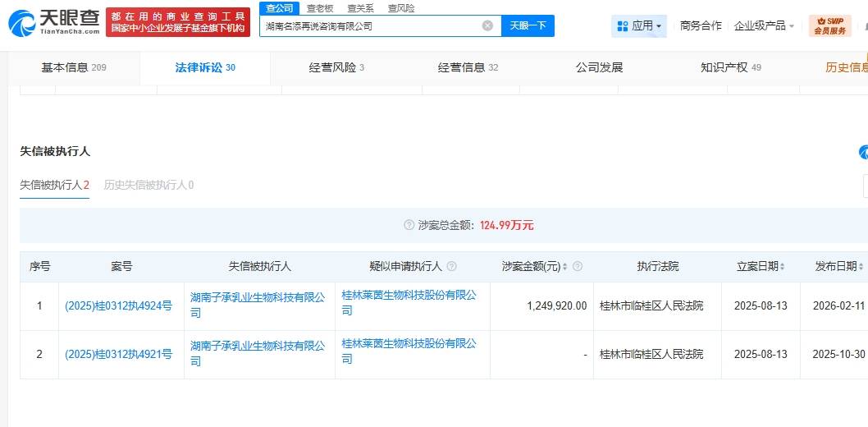Image resolution: width=868 pixels, height=427 pixels.
Task: Open case (2025)桂0312执4924号 link
Action: coord(118,306)
